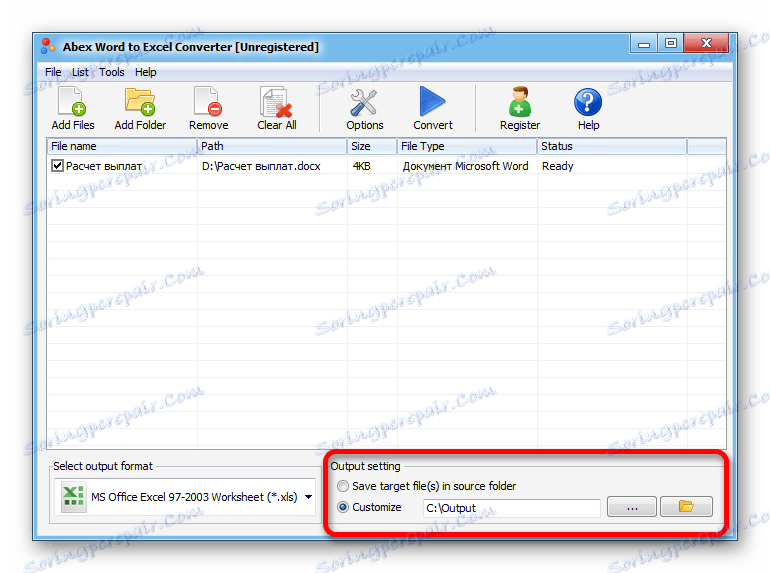Click the C:\Output path input field
770x573 pixels.
click(511, 508)
